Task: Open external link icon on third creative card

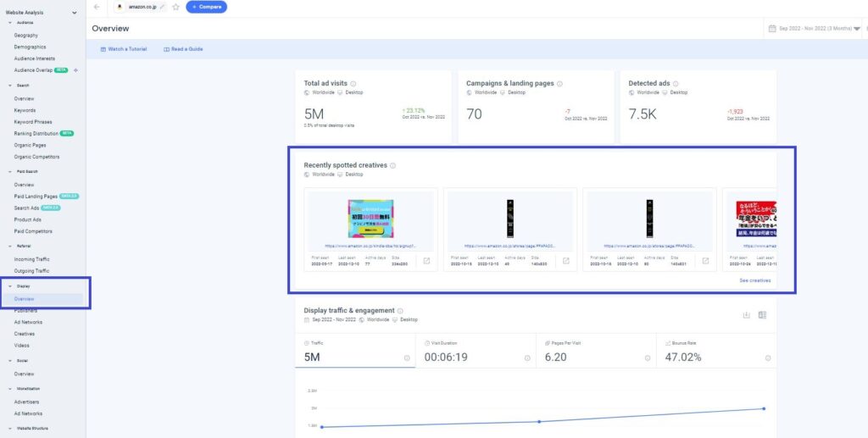Action: [x=705, y=261]
